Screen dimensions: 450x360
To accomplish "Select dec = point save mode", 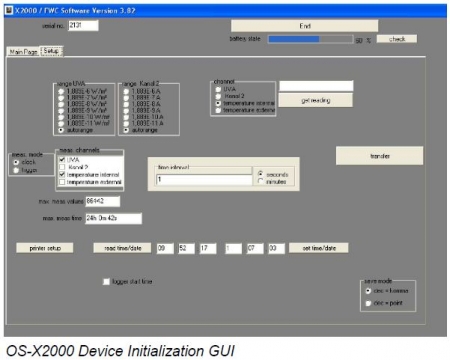I will [x=368, y=303].
